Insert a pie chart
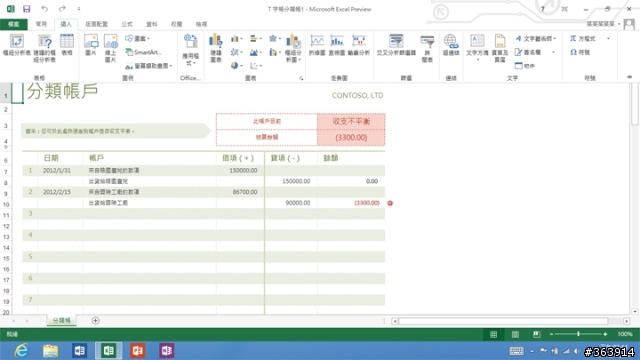 click(x=236, y=65)
